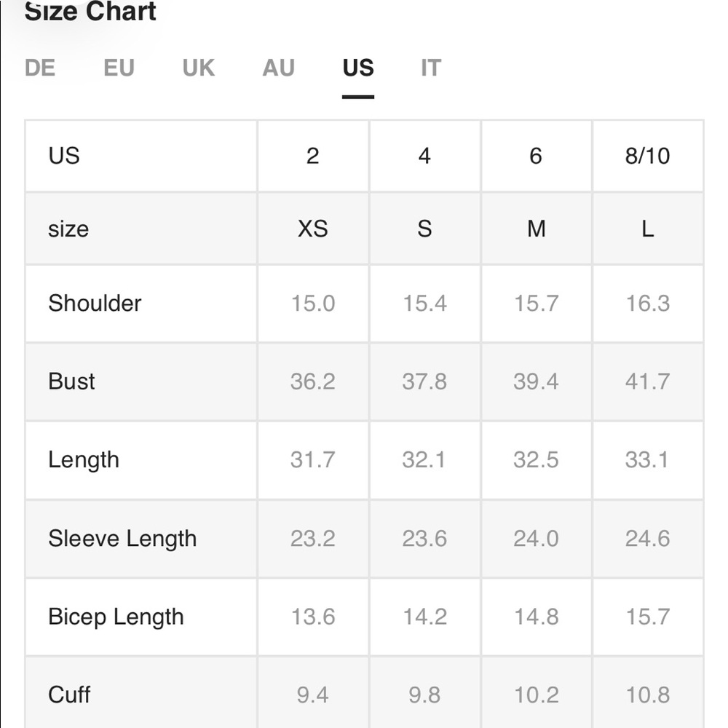
Task: Switch to the AU size tab
Action: (278, 68)
